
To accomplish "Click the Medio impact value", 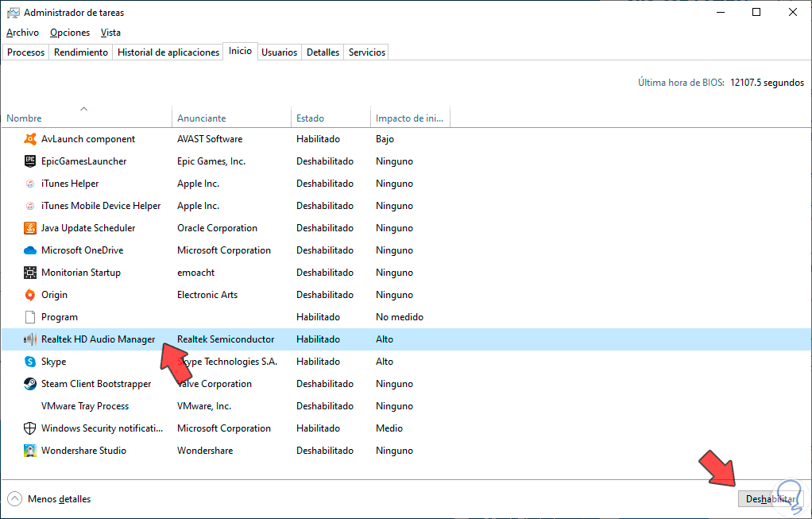I will (389, 428).
